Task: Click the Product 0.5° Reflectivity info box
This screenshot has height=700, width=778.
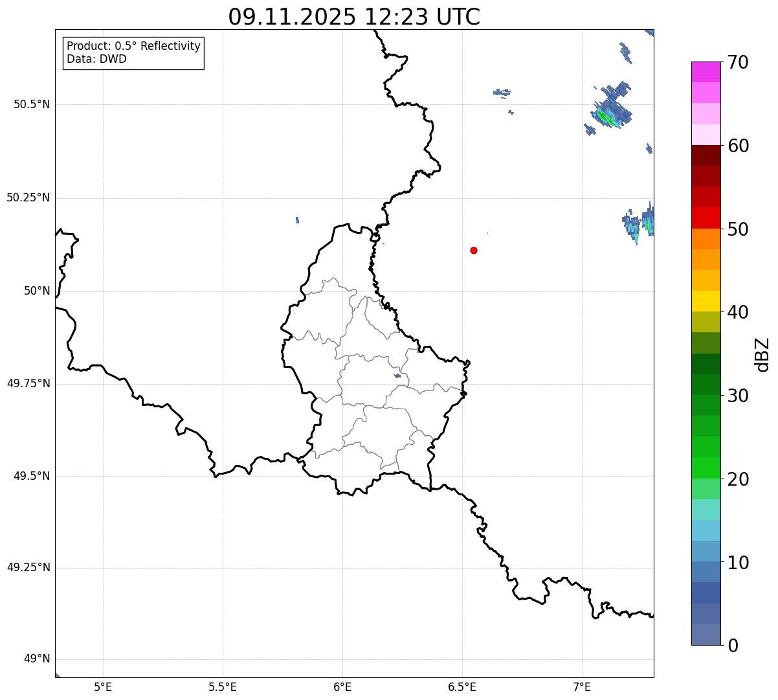Action: tap(133, 53)
